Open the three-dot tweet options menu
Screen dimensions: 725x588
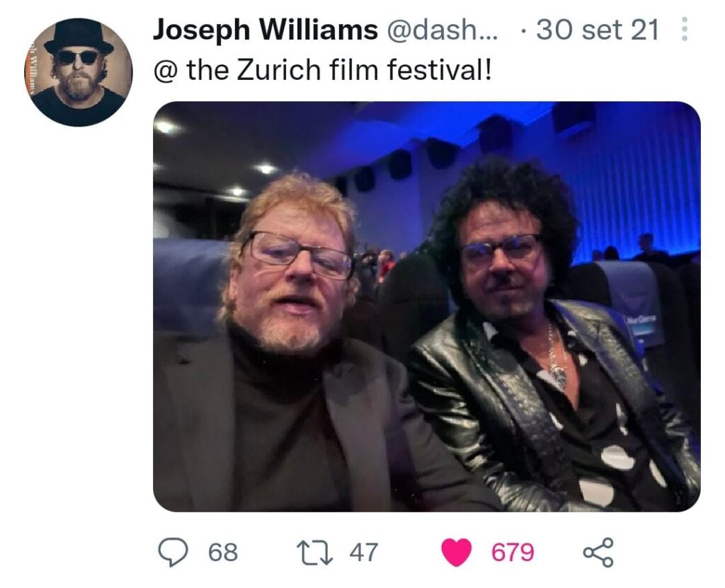coord(685,30)
